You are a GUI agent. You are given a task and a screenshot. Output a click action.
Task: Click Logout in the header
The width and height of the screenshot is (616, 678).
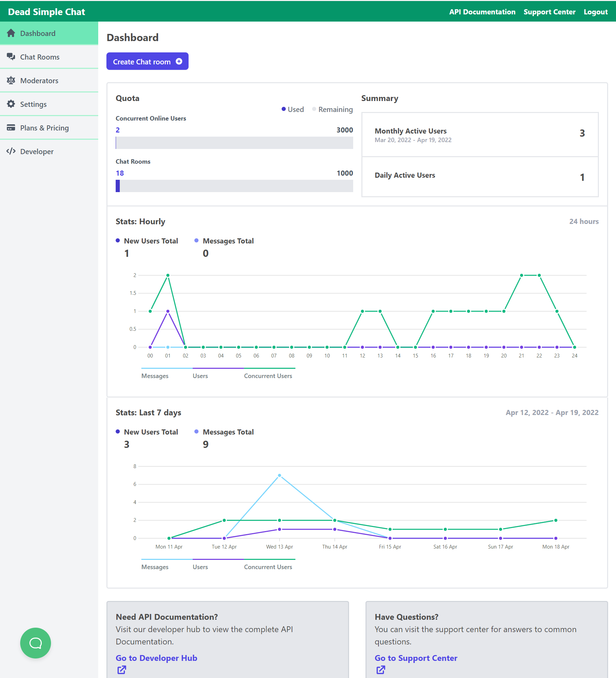tap(595, 12)
